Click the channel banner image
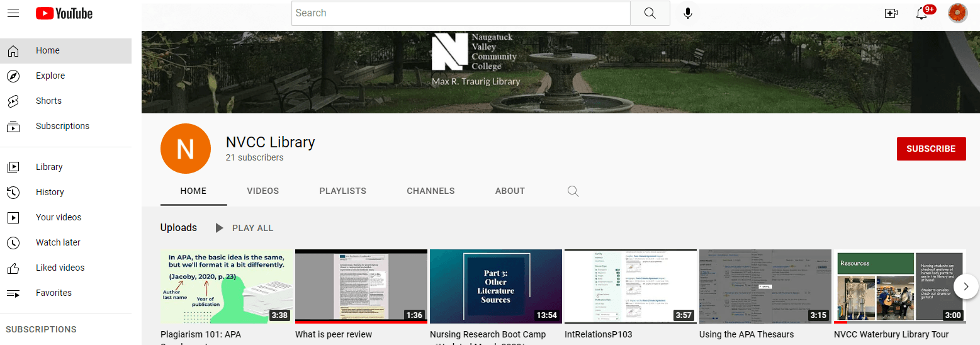The image size is (980, 345). coord(560,72)
